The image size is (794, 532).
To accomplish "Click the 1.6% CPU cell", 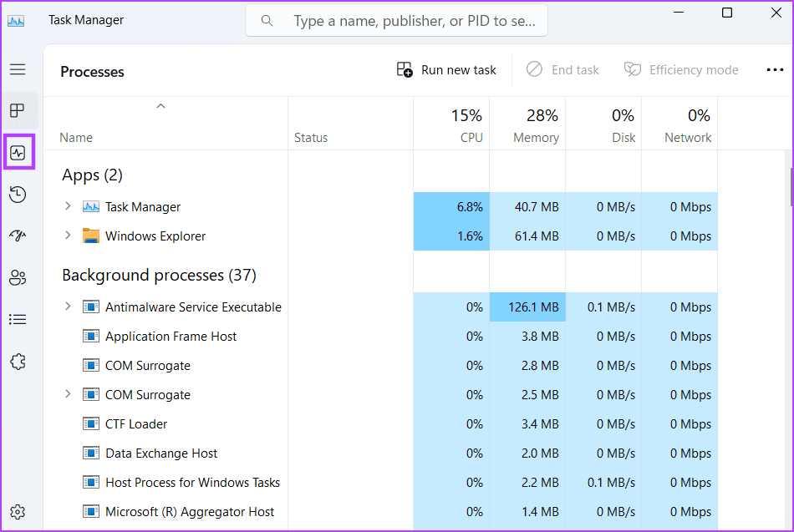I will [451, 236].
